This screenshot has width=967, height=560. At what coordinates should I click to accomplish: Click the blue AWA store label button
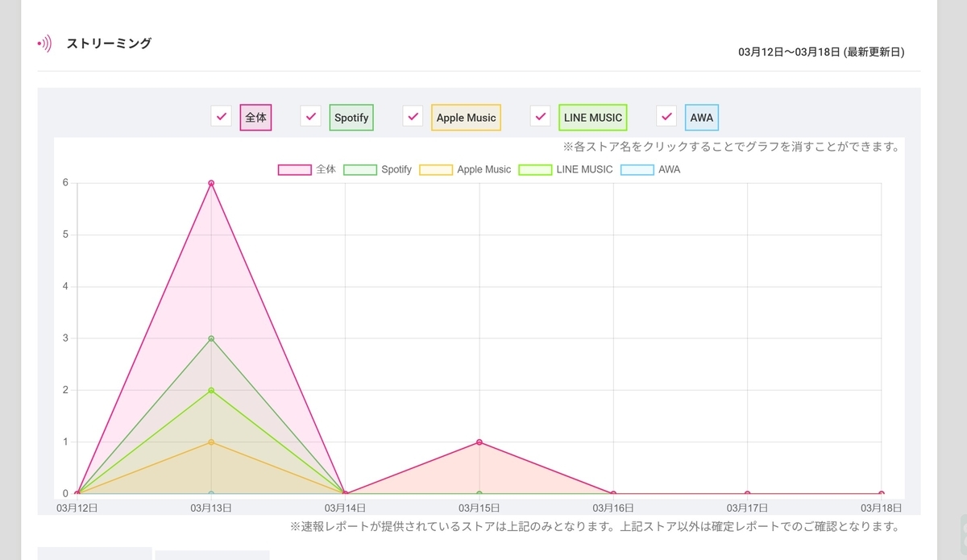(702, 118)
